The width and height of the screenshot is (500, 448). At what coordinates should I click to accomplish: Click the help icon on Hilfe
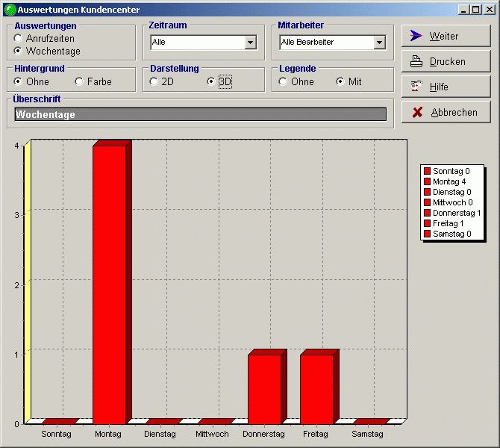[416, 87]
